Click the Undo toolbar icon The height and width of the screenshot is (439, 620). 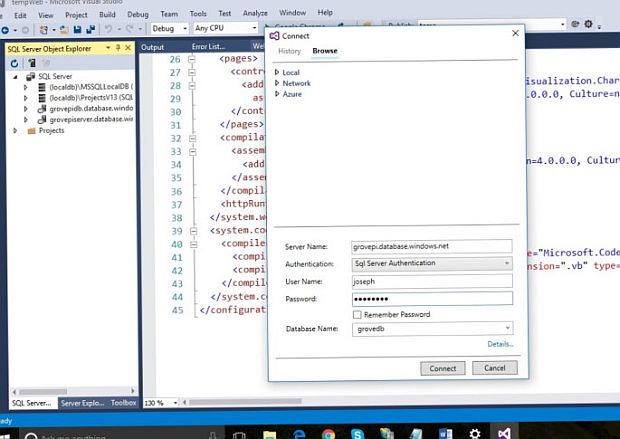pos(108,29)
